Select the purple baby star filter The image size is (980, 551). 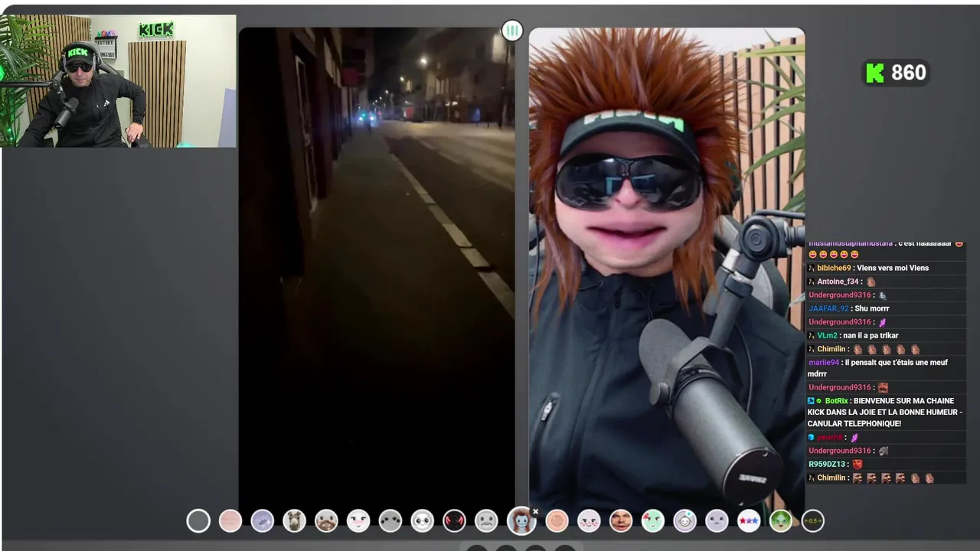[685, 521]
